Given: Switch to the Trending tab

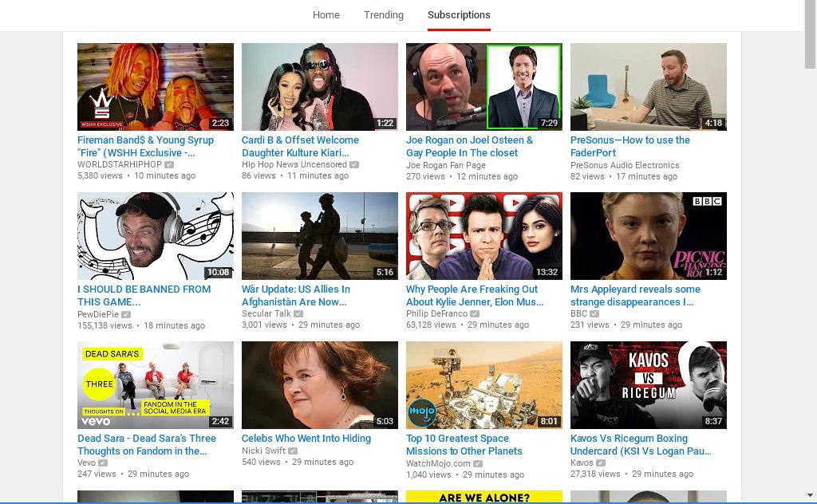Looking at the screenshot, I should (384, 15).
